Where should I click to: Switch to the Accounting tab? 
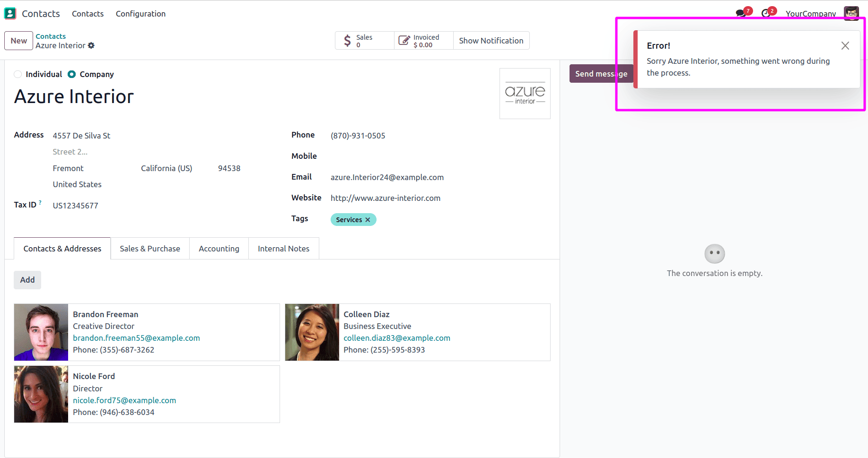click(219, 249)
